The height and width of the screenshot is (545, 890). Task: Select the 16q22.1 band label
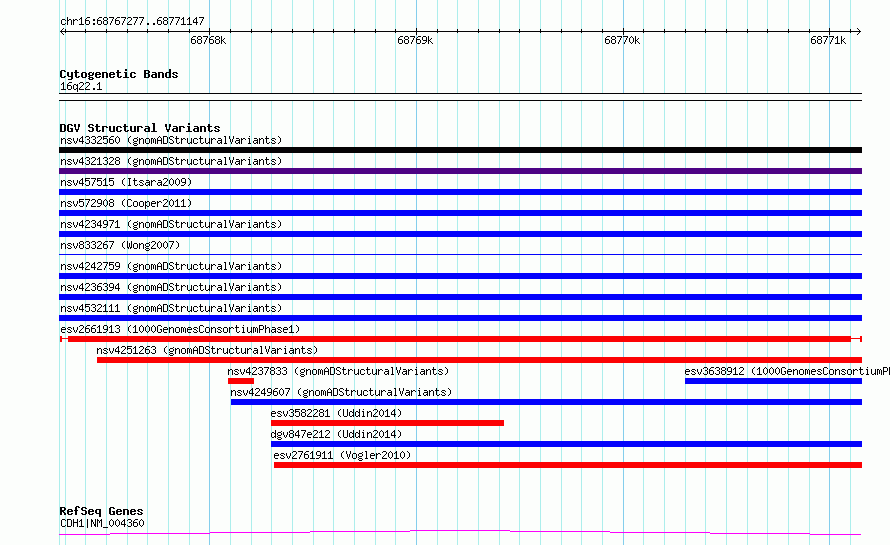(81, 86)
